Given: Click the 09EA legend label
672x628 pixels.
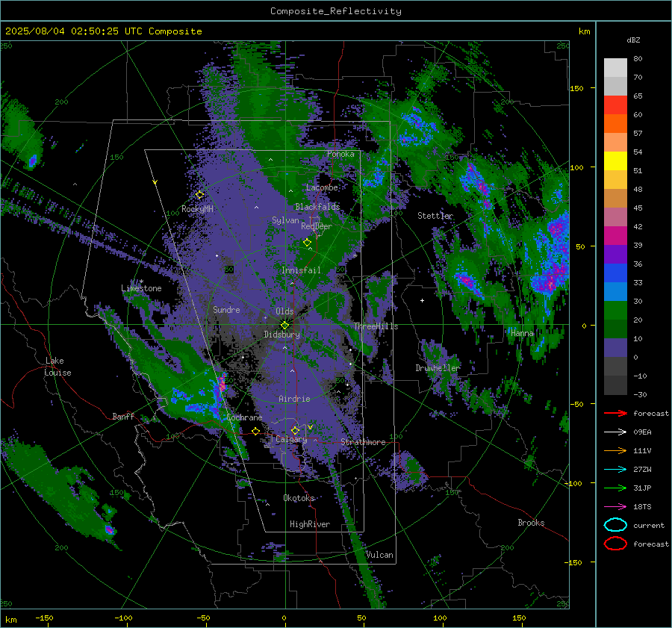Looking at the screenshot, I should pos(642,432).
